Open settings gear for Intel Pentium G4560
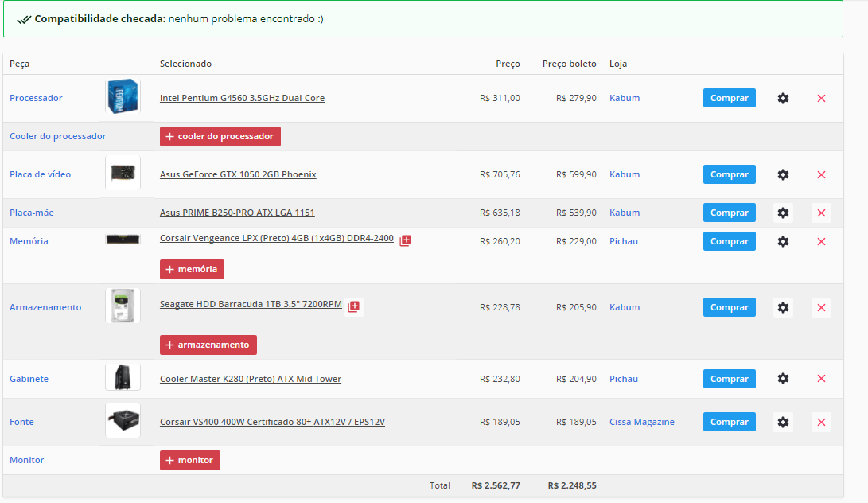This screenshot has width=868, height=503. [x=783, y=98]
